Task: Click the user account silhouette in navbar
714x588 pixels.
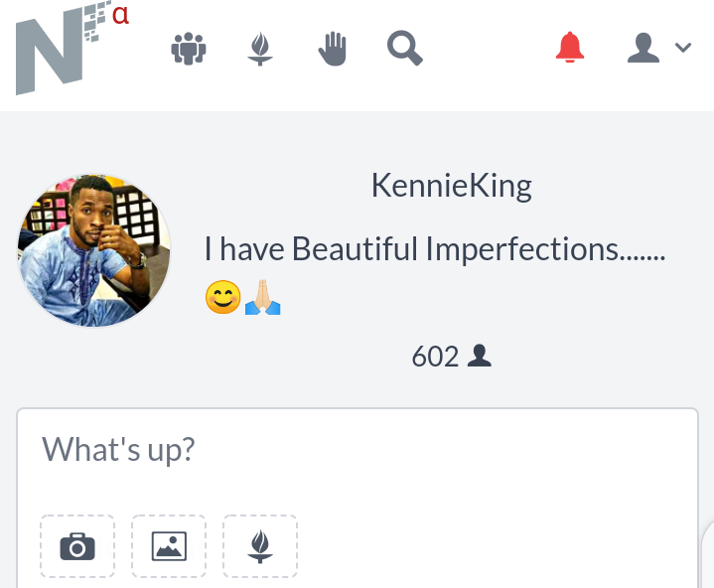Action: 643,48
